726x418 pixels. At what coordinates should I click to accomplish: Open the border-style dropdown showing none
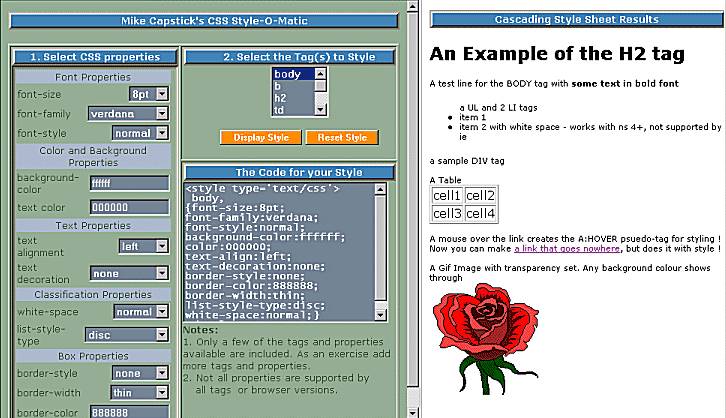point(140,373)
